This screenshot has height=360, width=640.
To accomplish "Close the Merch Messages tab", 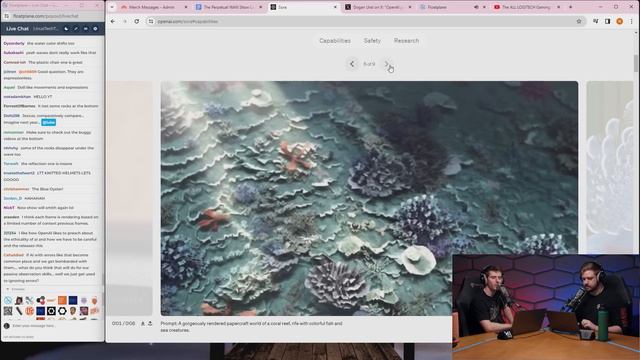I will (x=186, y=7).
